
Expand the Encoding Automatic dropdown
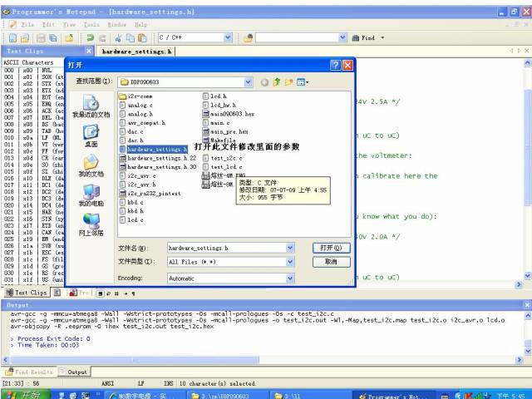click(x=288, y=278)
